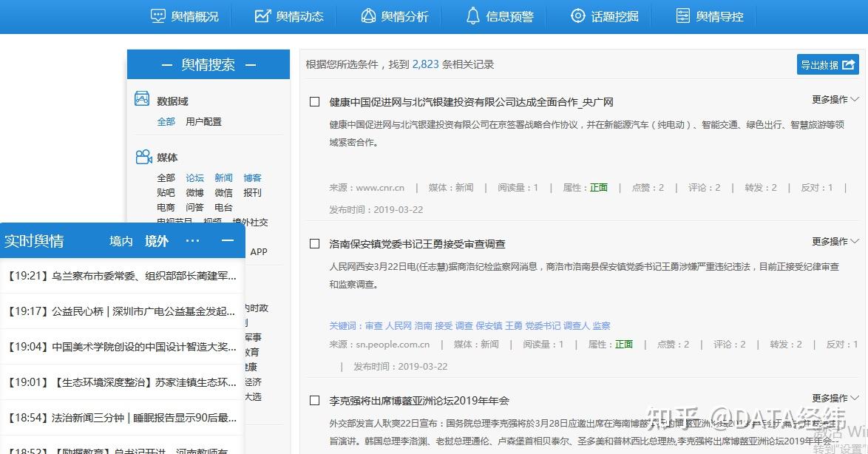Viewport: 868px width, 454px height.
Task: Select the checkbox for 洛南保安镇 article
Action: [314, 243]
